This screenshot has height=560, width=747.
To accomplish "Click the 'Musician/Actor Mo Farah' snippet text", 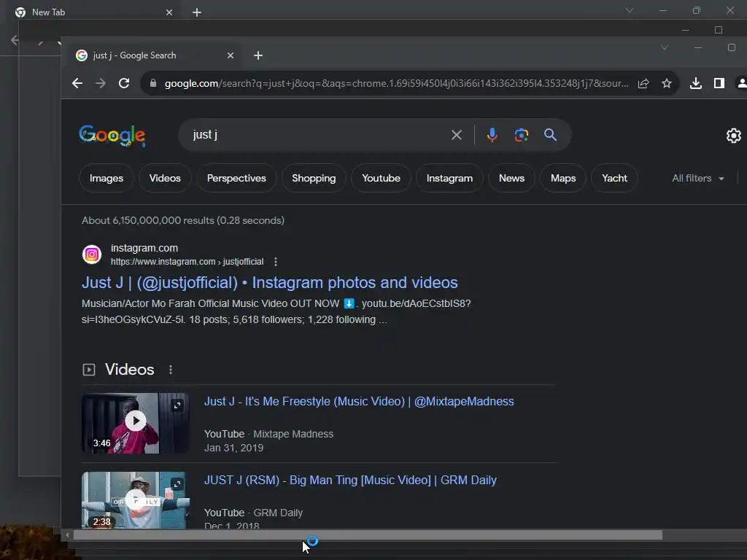I will pyautogui.click(x=276, y=311).
